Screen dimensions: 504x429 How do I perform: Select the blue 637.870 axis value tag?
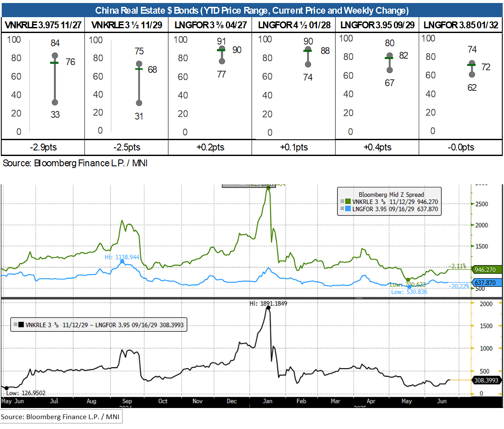click(487, 283)
